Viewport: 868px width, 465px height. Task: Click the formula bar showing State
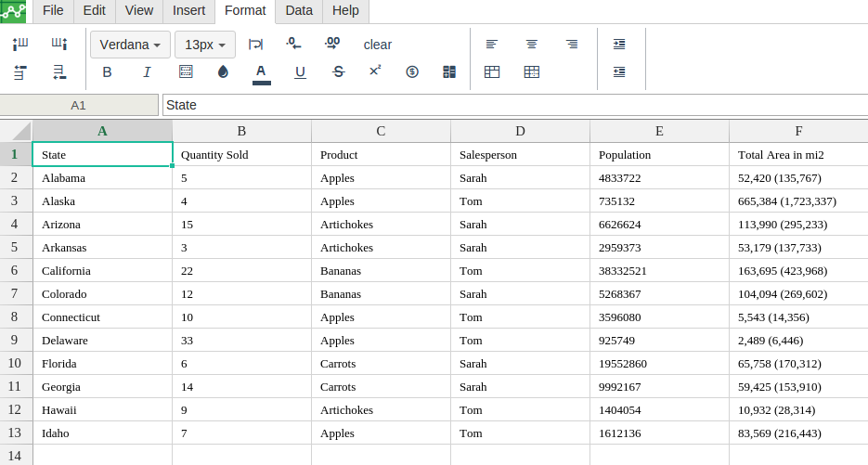click(514, 105)
